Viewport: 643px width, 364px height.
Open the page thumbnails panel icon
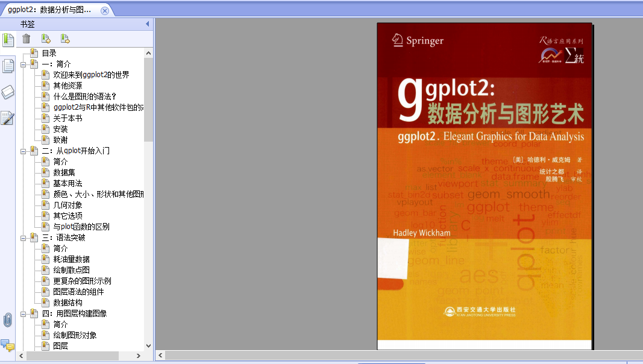coord(8,66)
